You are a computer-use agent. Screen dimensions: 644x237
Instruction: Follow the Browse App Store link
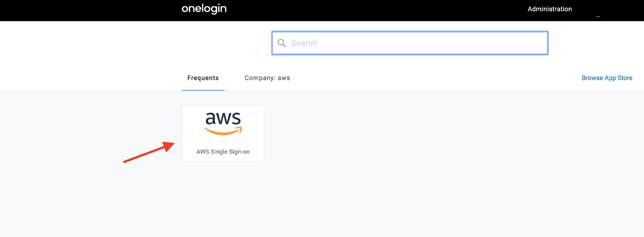[607, 78]
